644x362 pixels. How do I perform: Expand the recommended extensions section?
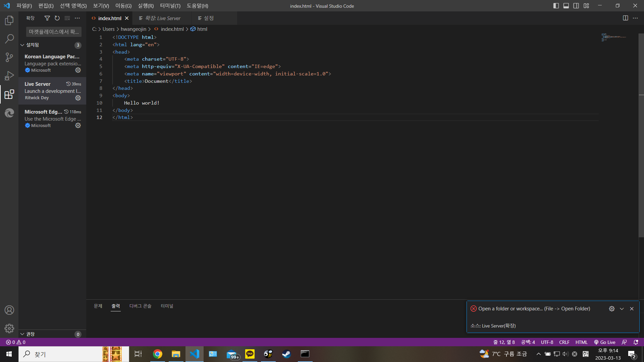52,334
